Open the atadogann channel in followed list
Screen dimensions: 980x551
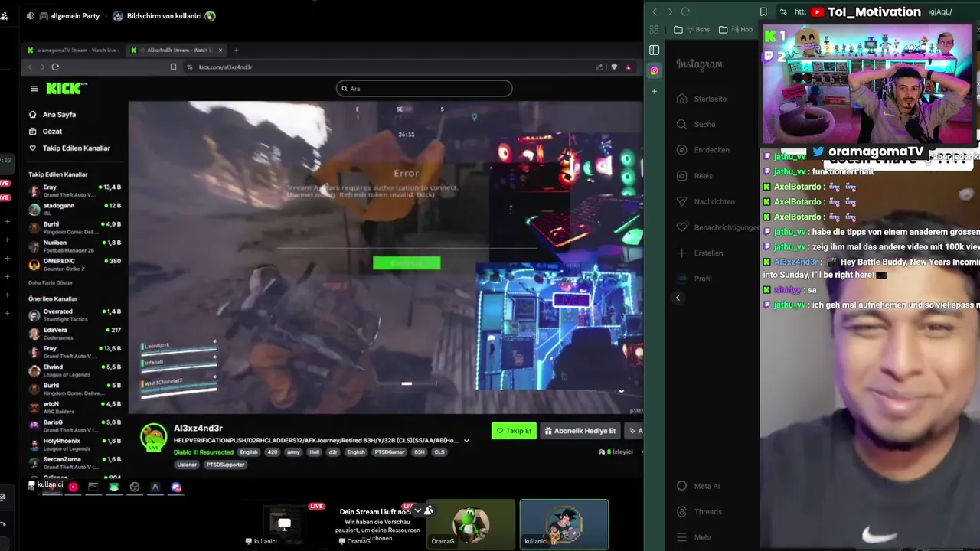(x=74, y=209)
